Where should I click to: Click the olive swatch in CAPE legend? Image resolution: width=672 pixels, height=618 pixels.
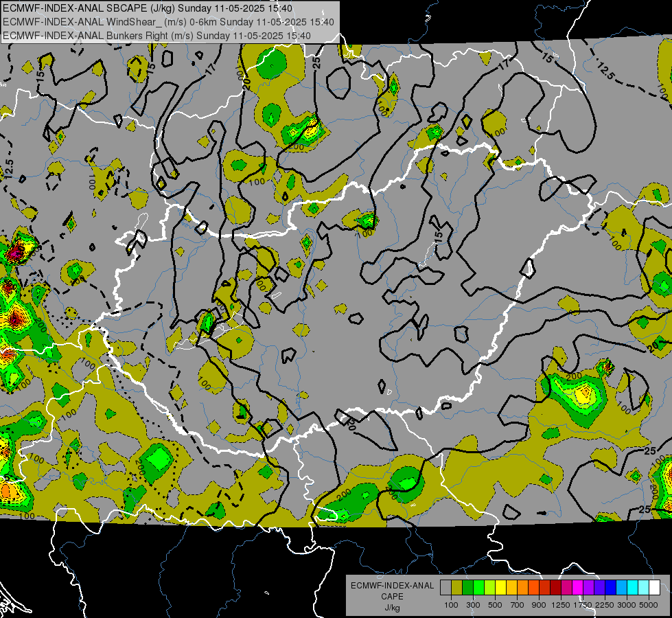pyautogui.click(x=457, y=588)
